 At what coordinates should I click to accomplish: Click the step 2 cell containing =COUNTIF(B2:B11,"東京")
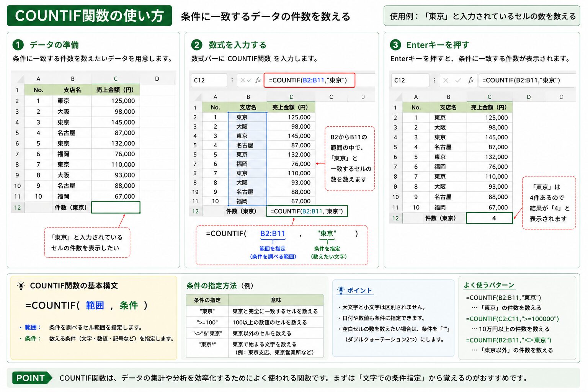pos(307,211)
